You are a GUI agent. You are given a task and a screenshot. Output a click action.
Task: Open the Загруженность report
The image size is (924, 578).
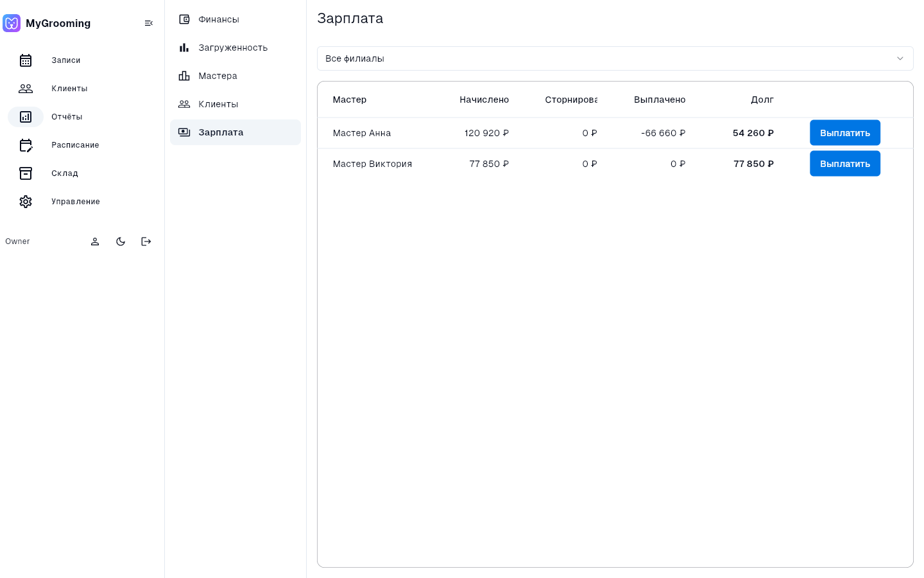(x=235, y=48)
